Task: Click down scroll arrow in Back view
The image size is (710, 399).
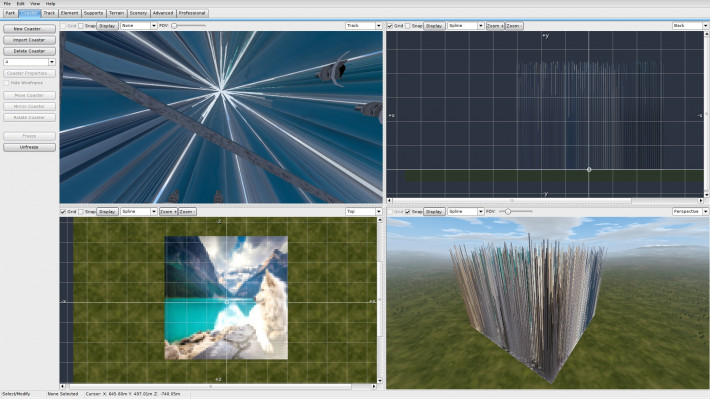Action: tap(706, 195)
